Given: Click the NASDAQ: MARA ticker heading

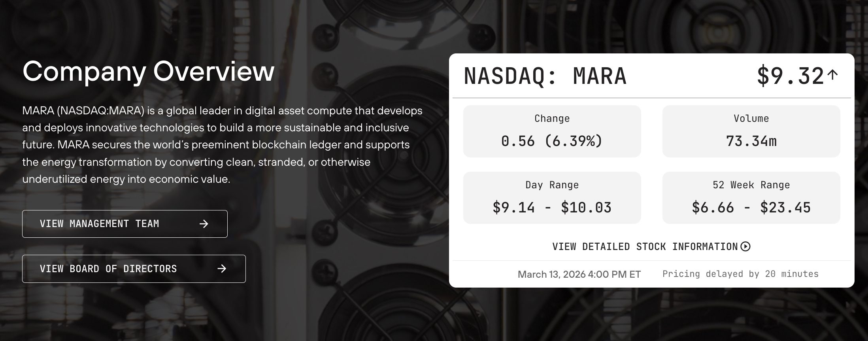Looking at the screenshot, I should 545,76.
